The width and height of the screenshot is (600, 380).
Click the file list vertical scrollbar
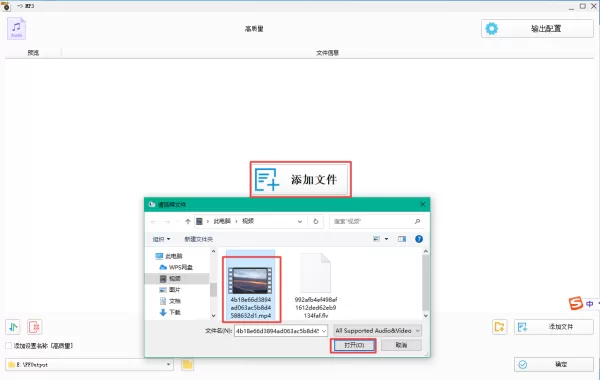[426, 282]
